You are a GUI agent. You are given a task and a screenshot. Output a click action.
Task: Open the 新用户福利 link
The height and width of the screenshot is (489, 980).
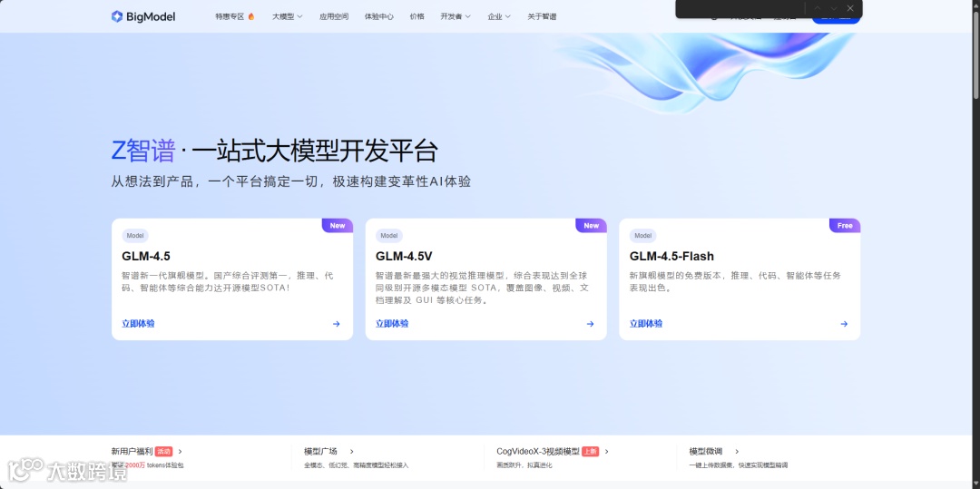coord(132,452)
